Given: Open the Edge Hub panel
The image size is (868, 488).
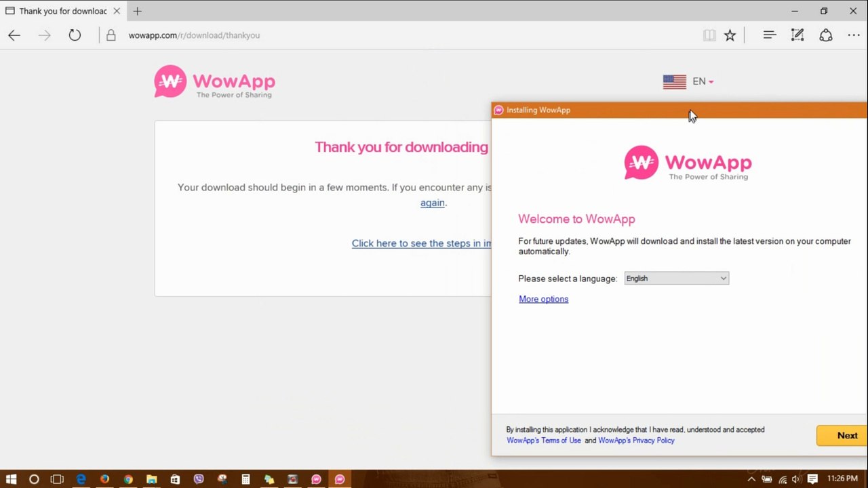Looking at the screenshot, I should pyautogui.click(x=769, y=35).
